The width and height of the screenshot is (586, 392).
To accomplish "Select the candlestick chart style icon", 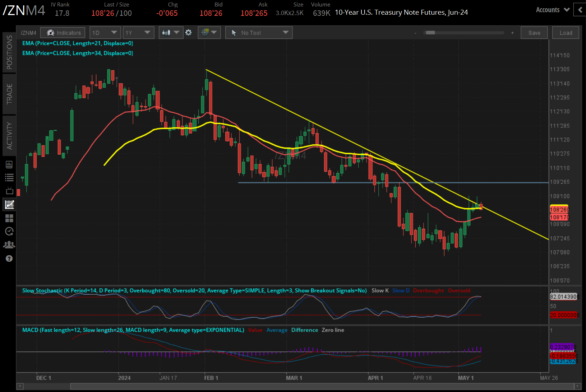I will (166, 32).
